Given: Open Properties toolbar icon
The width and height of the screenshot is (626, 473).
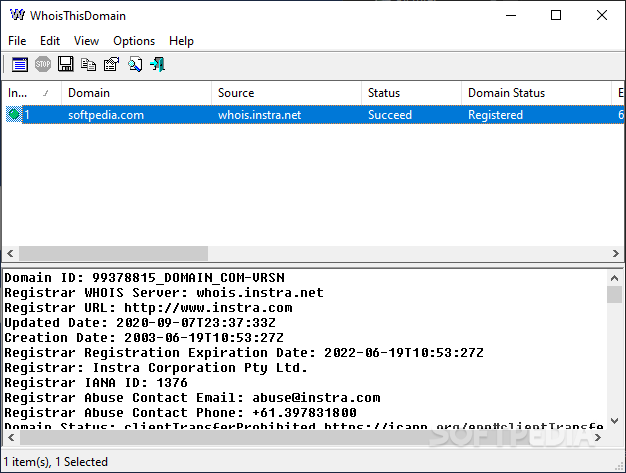Looking at the screenshot, I should click(x=111, y=64).
